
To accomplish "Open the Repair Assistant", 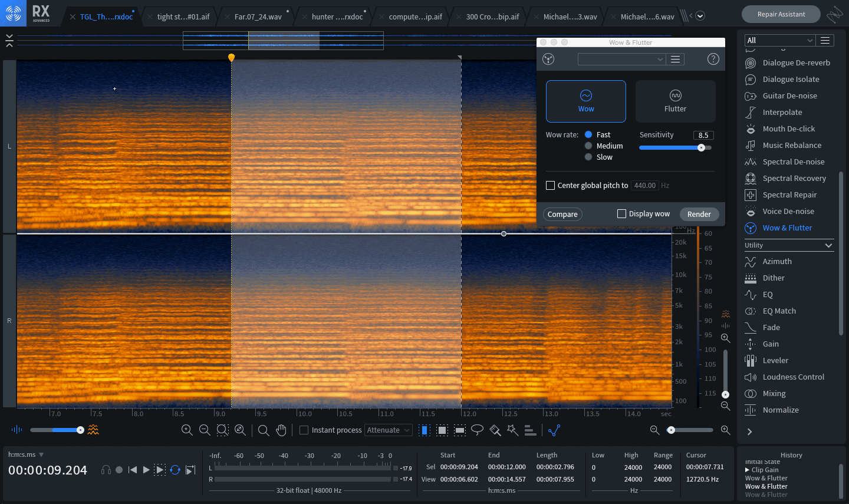I will tap(781, 14).
